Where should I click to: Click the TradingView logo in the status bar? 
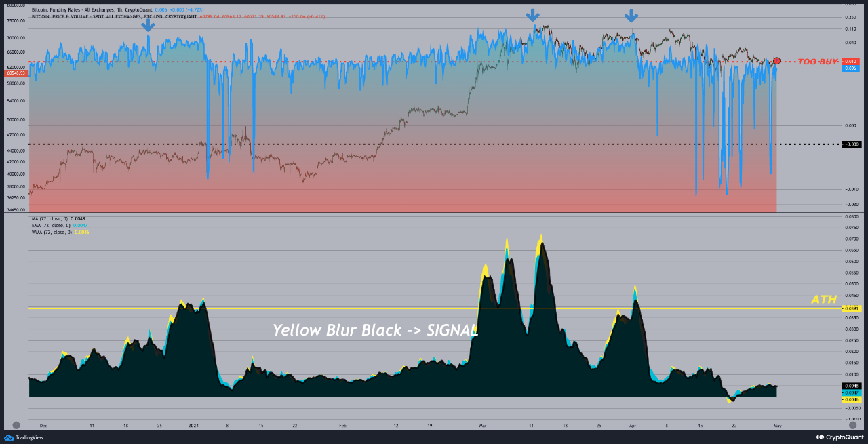[x=20, y=438]
